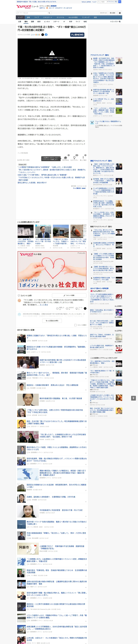Open the エキスパート tab
138x644 pixels.
(x=48, y=17)
